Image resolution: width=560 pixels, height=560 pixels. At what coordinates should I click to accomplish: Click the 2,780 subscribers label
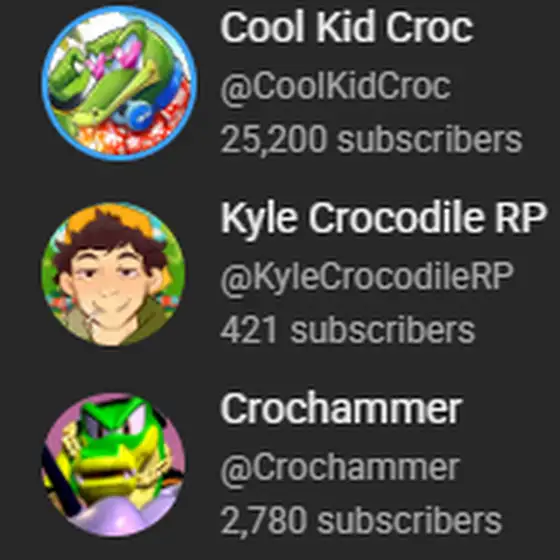tap(361, 521)
